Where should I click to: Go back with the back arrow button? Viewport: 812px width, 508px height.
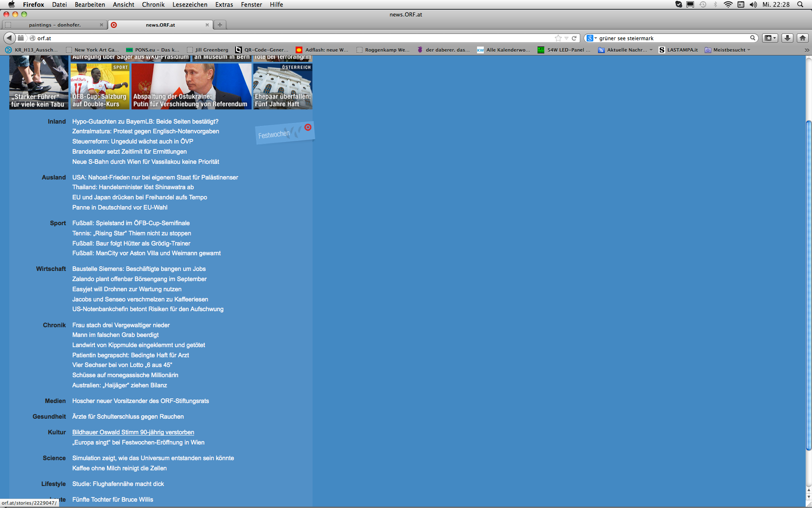(x=9, y=38)
